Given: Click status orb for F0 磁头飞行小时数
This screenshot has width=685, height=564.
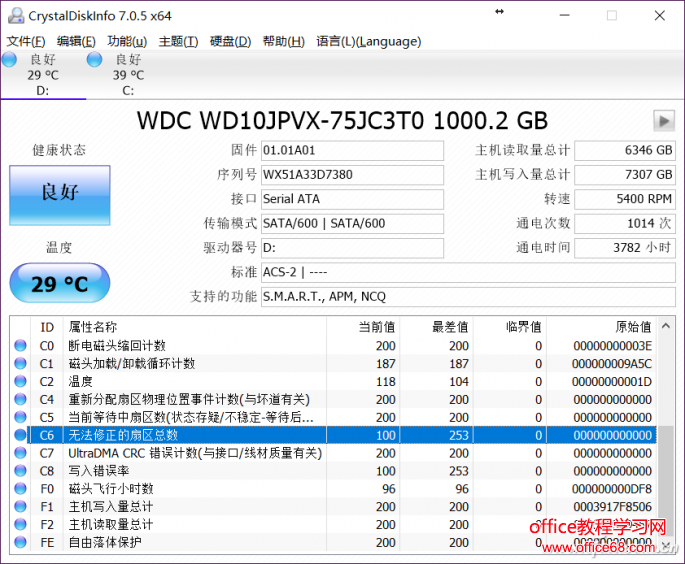Looking at the screenshot, I should pos(21,489).
